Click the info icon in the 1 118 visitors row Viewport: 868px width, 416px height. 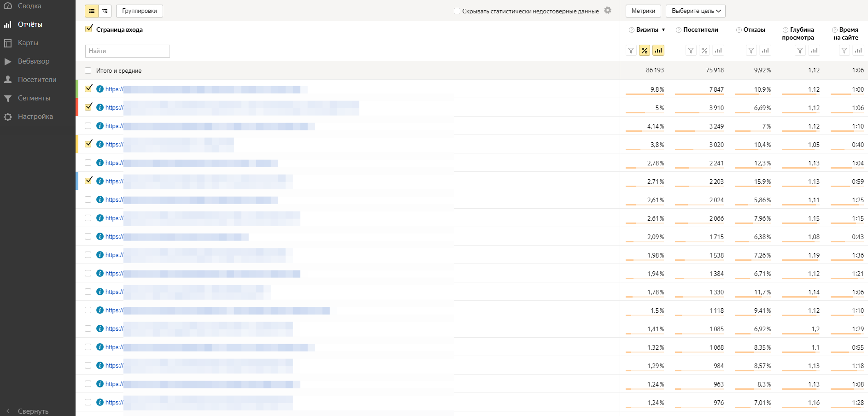pos(100,310)
